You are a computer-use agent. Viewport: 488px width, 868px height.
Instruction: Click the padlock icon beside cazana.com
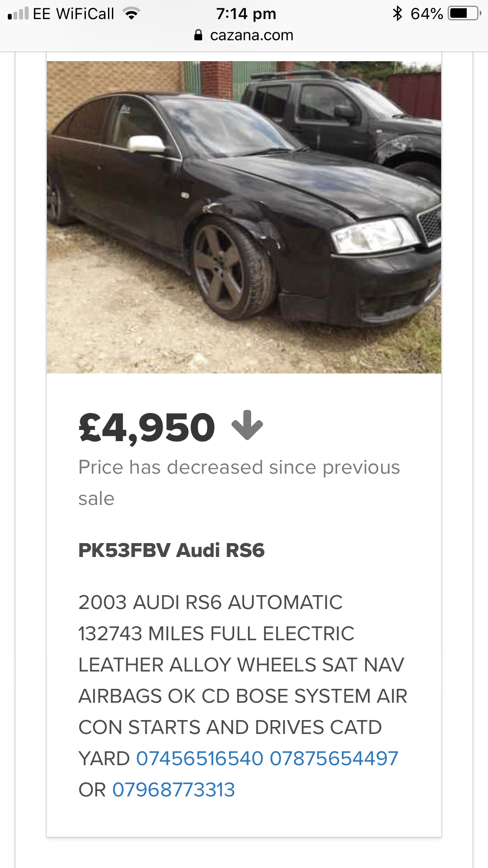pyautogui.click(x=198, y=35)
